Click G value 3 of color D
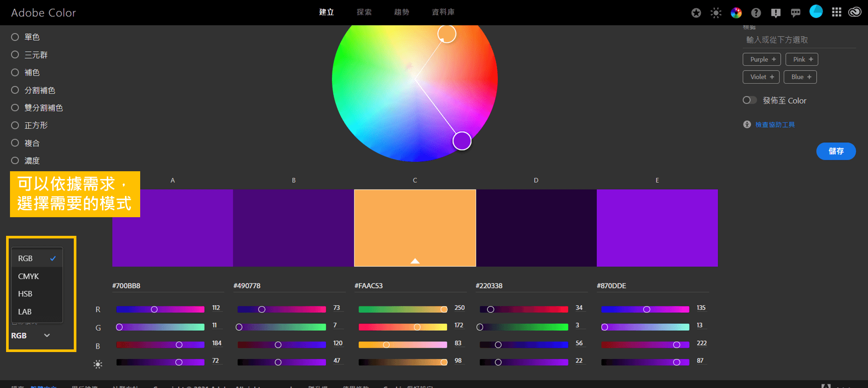Screen dimensions: 868x388 (x=577, y=325)
